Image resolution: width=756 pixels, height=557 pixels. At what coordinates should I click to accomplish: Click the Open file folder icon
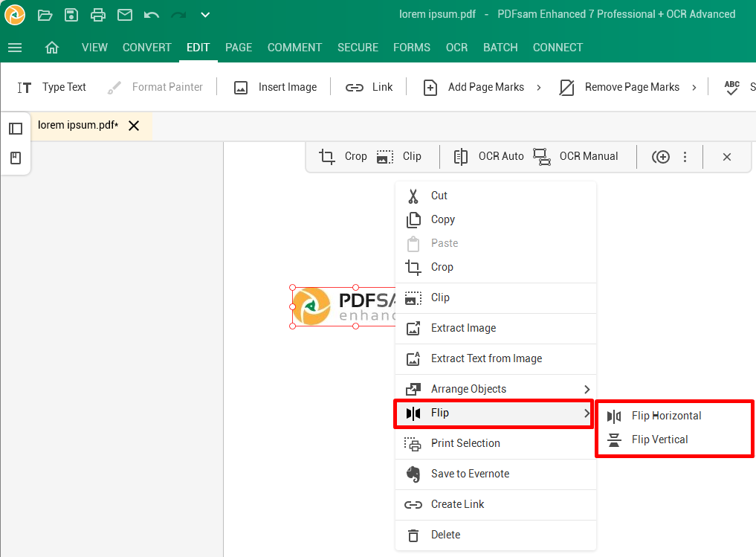tap(45, 15)
